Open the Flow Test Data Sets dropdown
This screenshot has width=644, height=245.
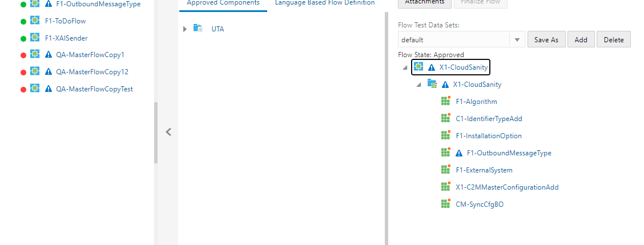(517, 40)
